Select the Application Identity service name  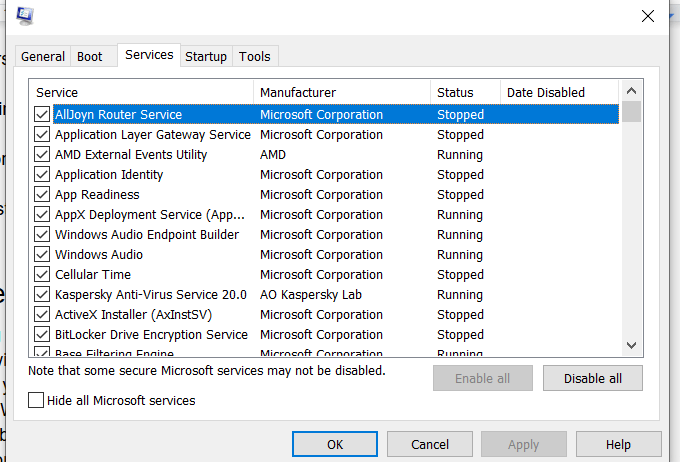109,174
